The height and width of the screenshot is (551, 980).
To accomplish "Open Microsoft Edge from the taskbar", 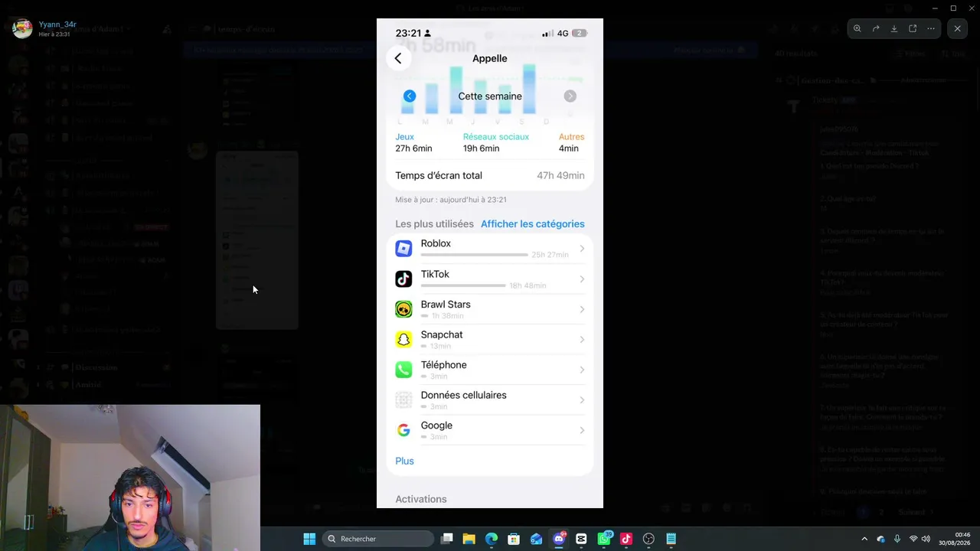I will tap(492, 539).
